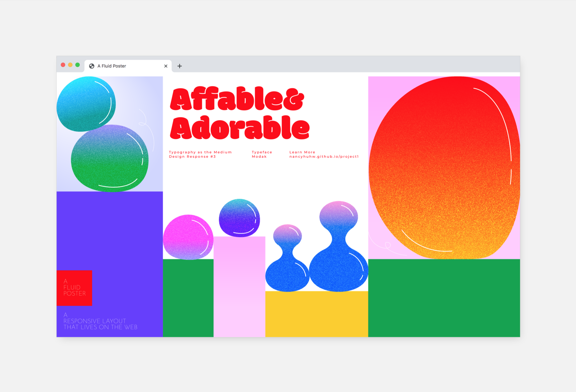Click the small purple blob on pink column
Screen dimensions: 576x392
tap(239, 218)
